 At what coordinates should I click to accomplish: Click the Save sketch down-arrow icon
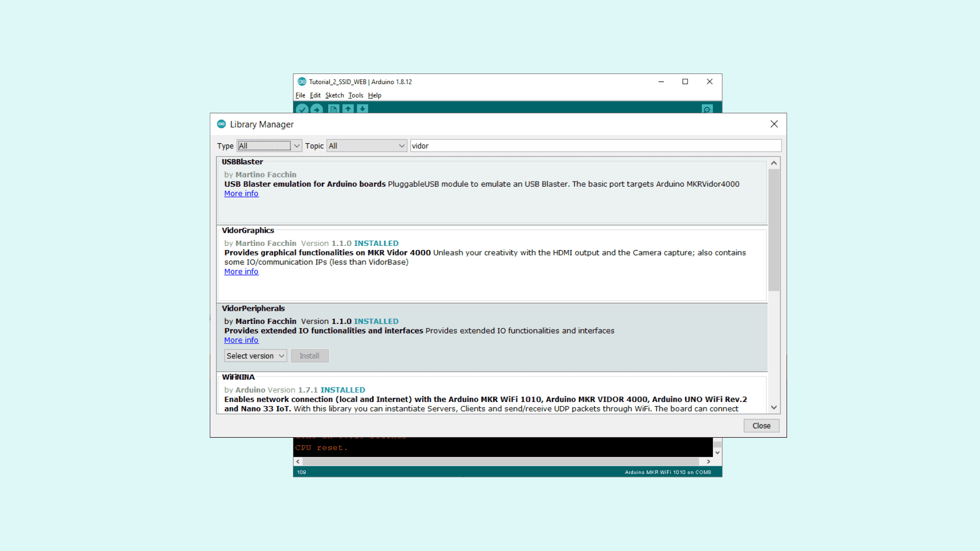click(362, 109)
